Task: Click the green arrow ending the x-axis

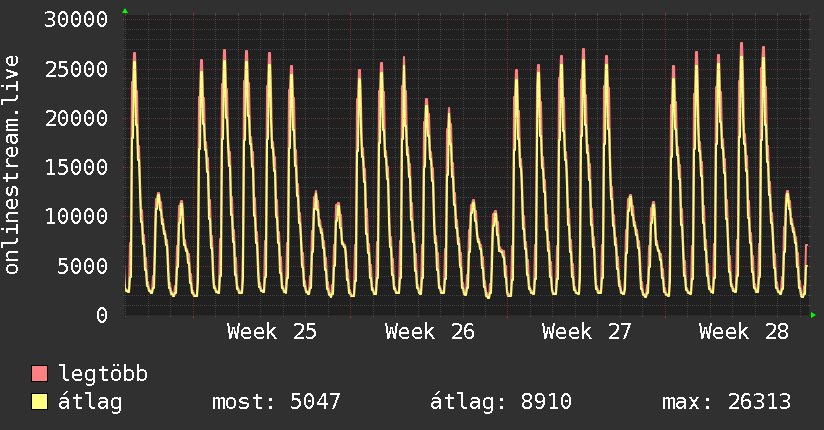Action: [x=813, y=315]
